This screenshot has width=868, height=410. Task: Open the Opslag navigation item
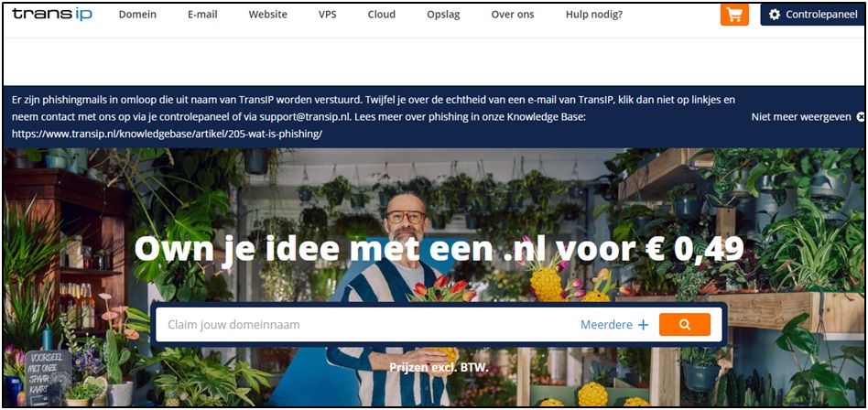[x=443, y=15]
